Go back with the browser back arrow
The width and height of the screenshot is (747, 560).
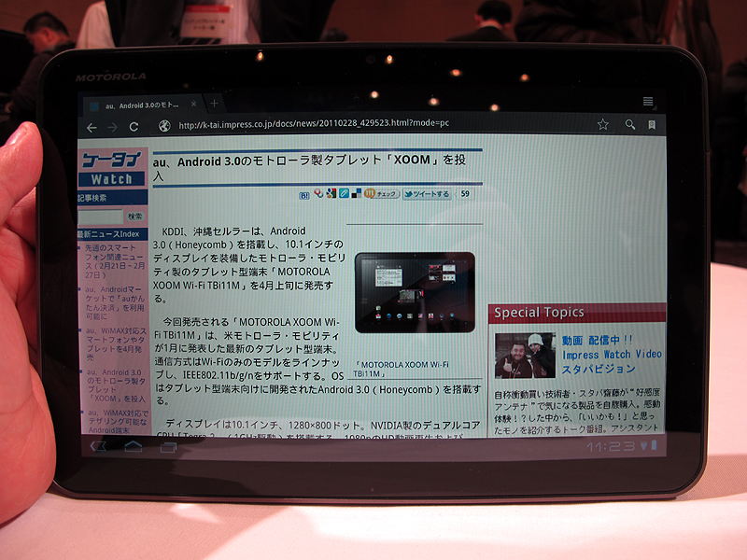(92, 128)
